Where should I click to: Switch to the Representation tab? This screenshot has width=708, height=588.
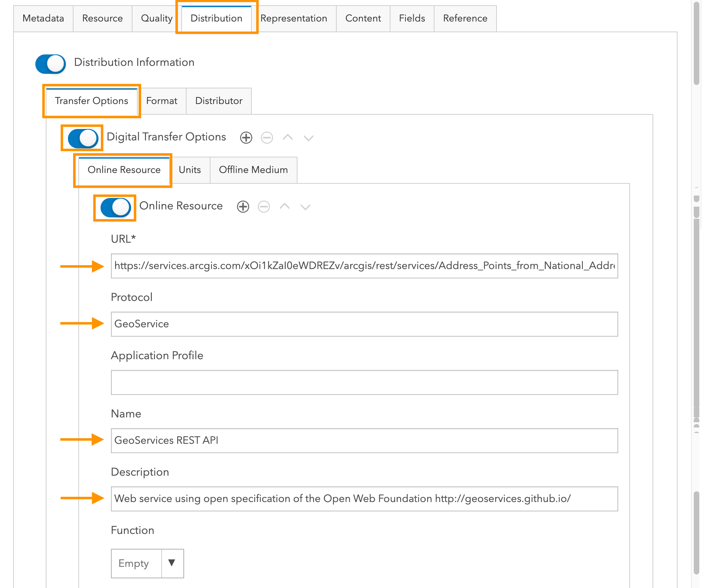[294, 18]
